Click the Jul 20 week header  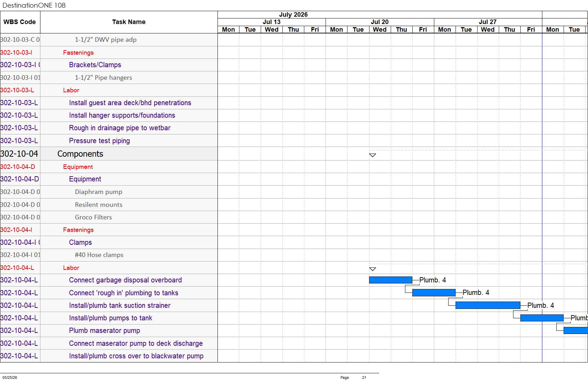pos(380,22)
